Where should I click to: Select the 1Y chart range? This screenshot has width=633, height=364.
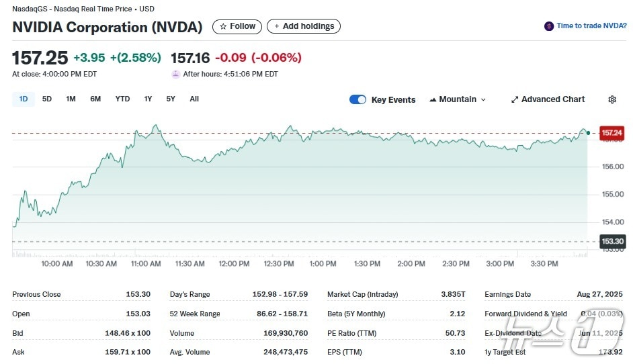click(x=148, y=99)
